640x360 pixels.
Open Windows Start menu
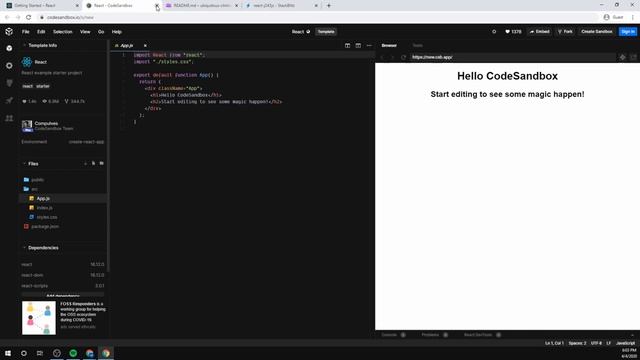tap(8, 353)
